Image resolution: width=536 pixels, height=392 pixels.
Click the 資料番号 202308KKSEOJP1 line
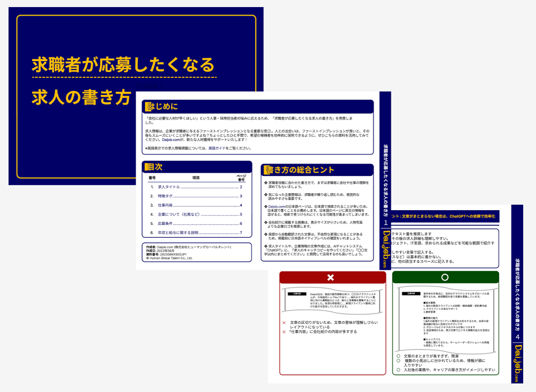(x=166, y=255)
